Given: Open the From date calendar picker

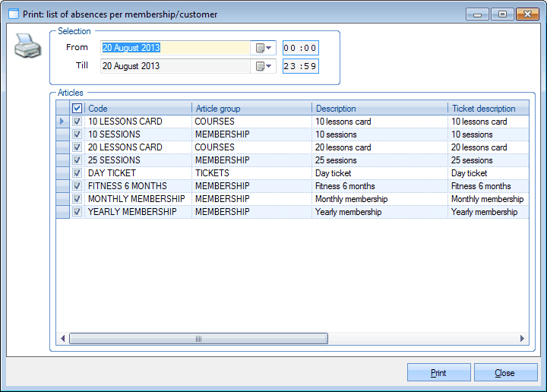Looking at the screenshot, I should pos(263,48).
